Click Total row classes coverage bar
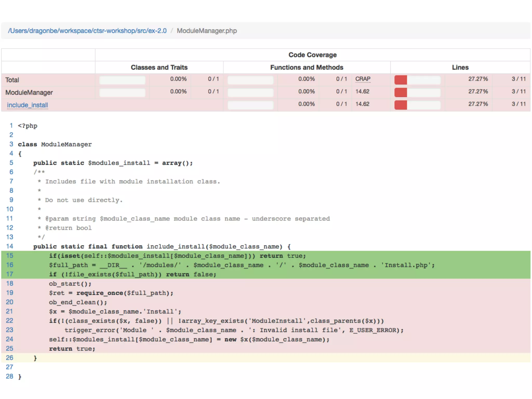Screen dimensions: 532x399 tap(122, 80)
